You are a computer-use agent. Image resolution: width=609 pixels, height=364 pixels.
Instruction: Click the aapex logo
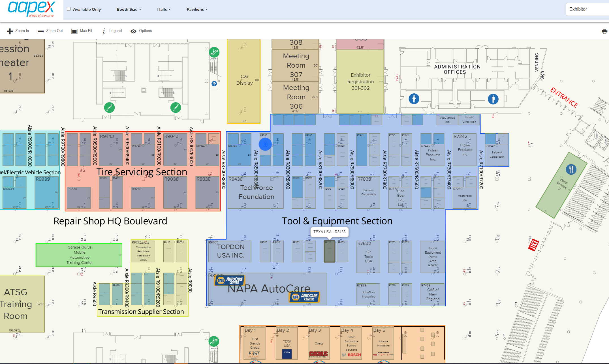(32, 9)
